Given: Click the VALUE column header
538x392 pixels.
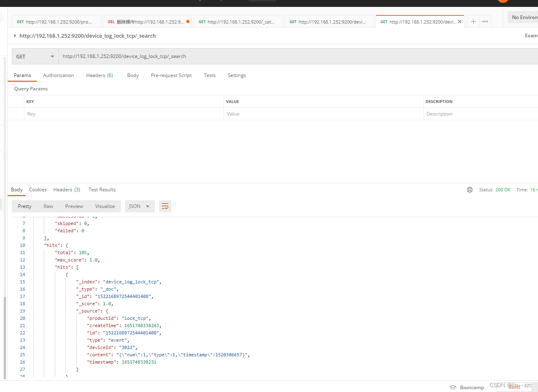Looking at the screenshot, I should (232, 102).
